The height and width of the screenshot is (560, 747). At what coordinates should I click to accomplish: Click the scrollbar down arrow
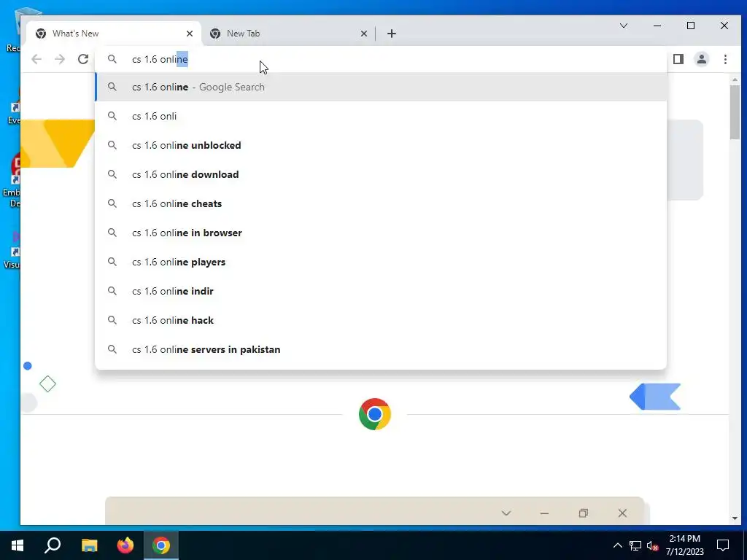pyautogui.click(x=735, y=518)
